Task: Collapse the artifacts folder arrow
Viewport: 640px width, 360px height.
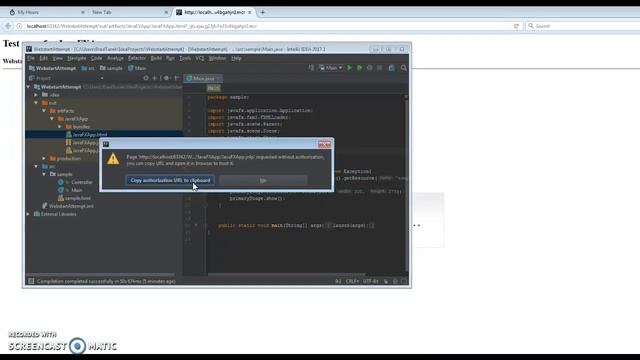Action: click(x=44, y=111)
